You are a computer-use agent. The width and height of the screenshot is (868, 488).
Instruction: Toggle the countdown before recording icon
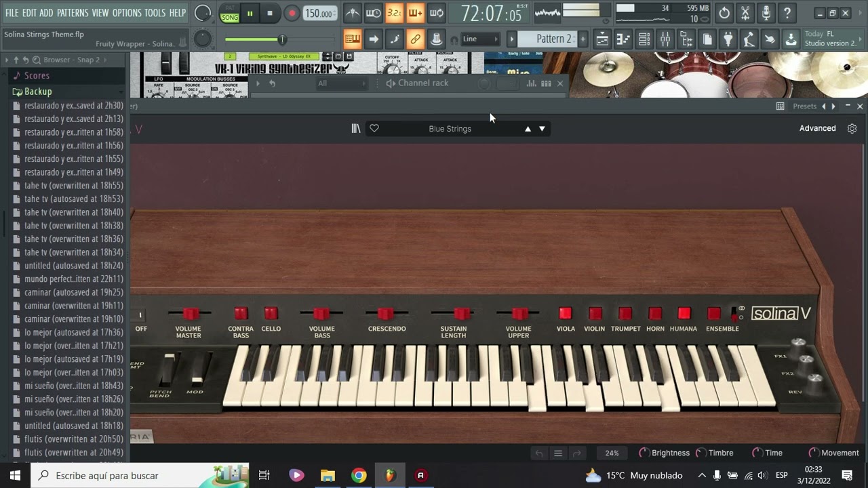(395, 13)
